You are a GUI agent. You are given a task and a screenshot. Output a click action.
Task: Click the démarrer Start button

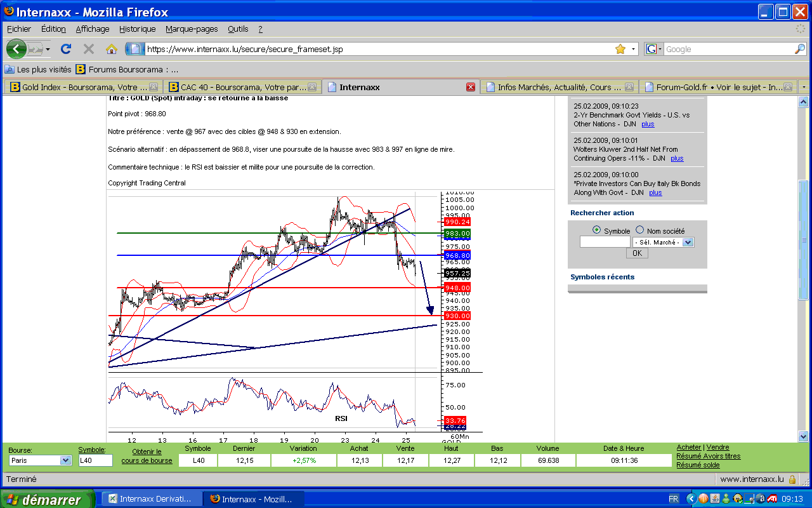pyautogui.click(x=47, y=499)
